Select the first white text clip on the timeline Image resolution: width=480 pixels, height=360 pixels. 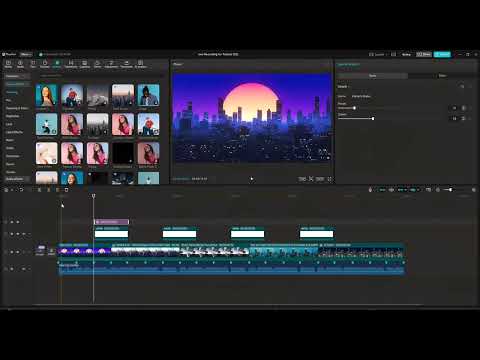point(111,232)
